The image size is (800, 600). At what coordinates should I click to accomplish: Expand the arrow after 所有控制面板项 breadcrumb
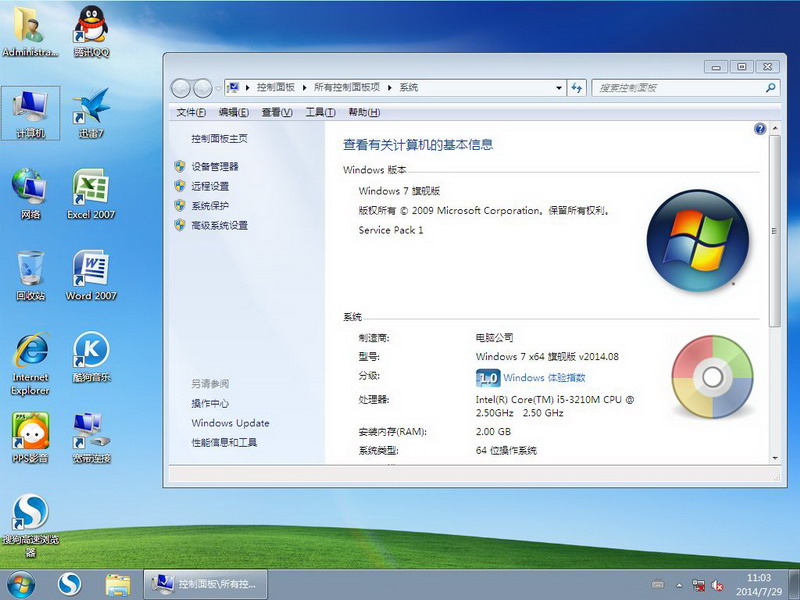pos(389,88)
